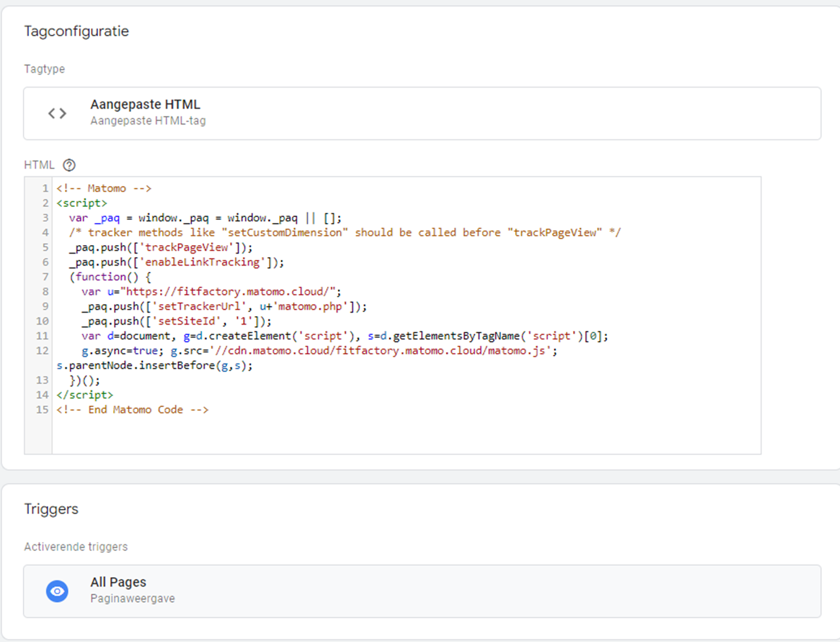Click the Aangepaste HTML-tag subtitle text
Screen dimensions: 840x642
pos(148,121)
